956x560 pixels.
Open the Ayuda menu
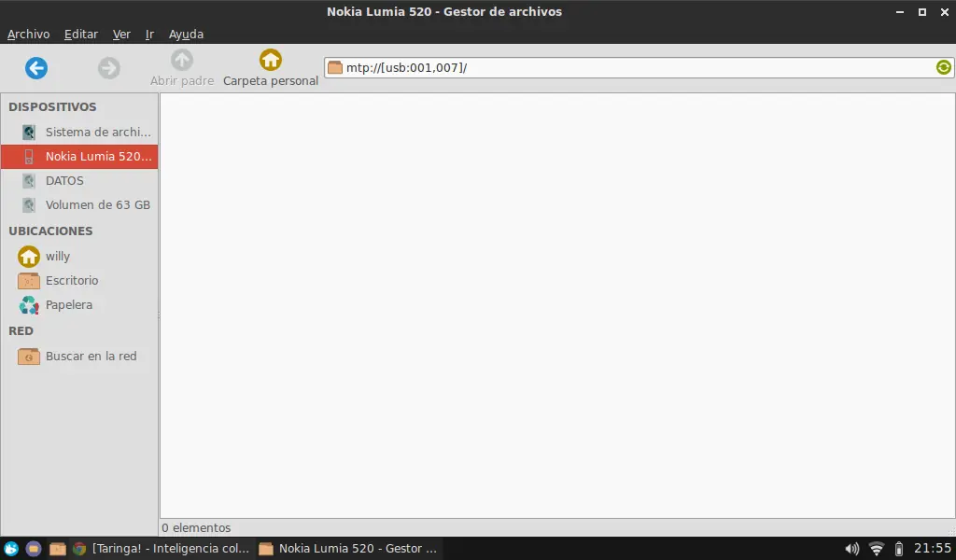tap(186, 35)
